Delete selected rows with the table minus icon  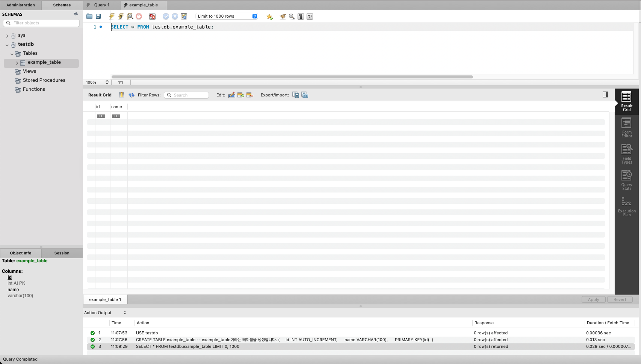coord(250,95)
